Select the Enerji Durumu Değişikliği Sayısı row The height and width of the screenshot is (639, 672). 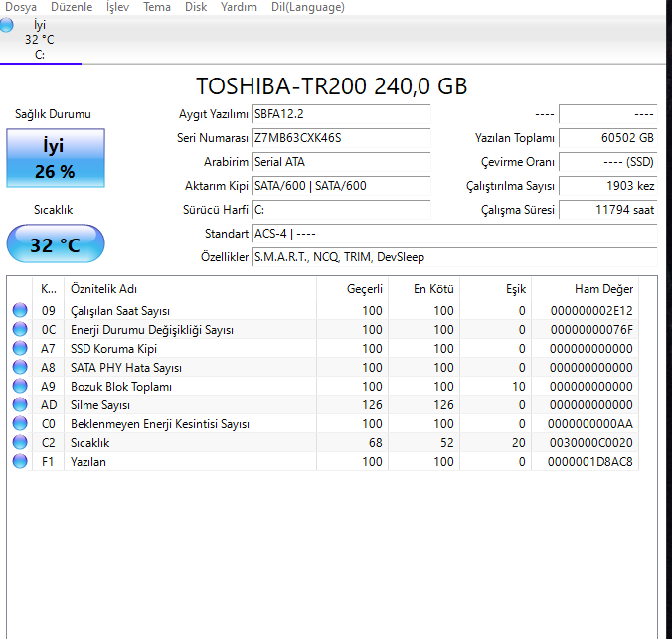click(x=323, y=329)
